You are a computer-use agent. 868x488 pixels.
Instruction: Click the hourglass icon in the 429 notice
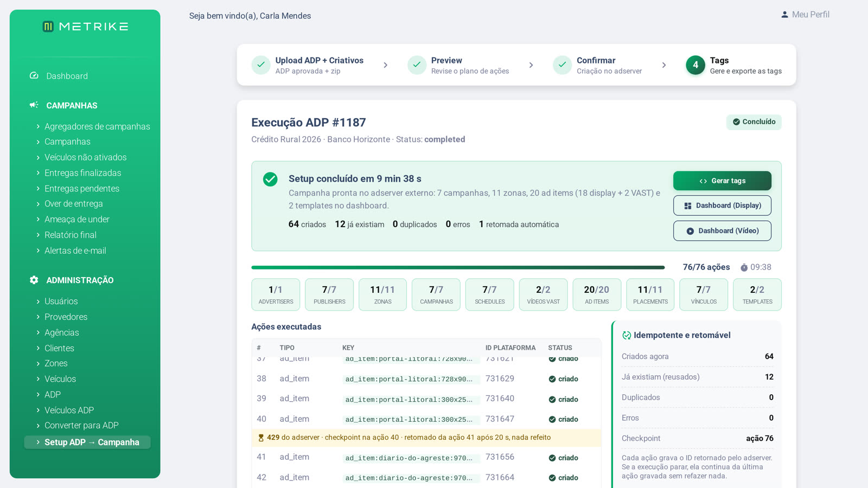(261, 438)
